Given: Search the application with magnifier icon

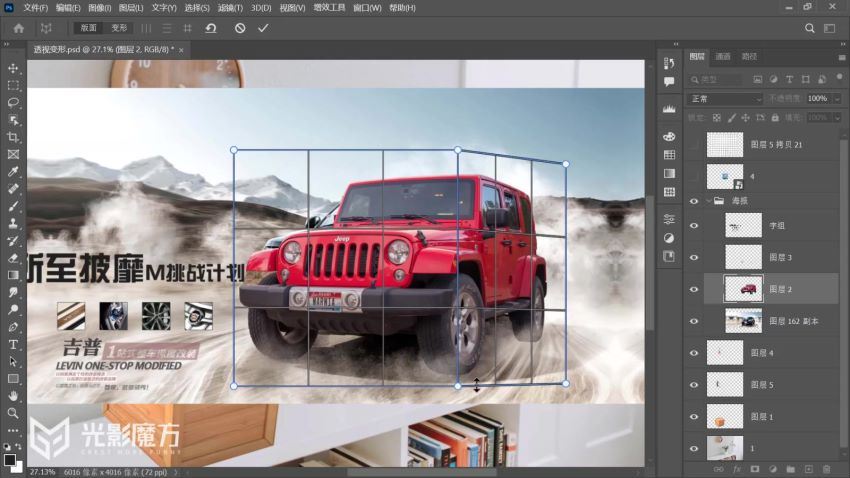Looking at the screenshot, I should (809, 28).
